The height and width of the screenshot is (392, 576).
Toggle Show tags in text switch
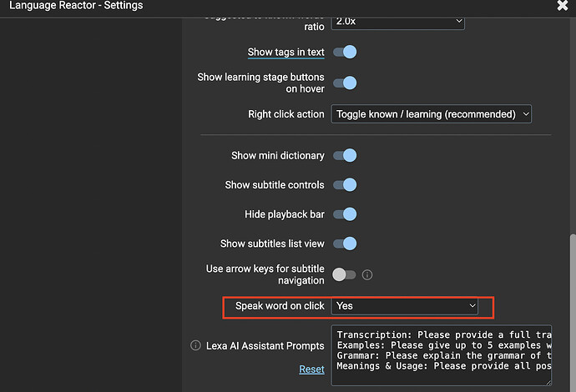[x=345, y=52]
